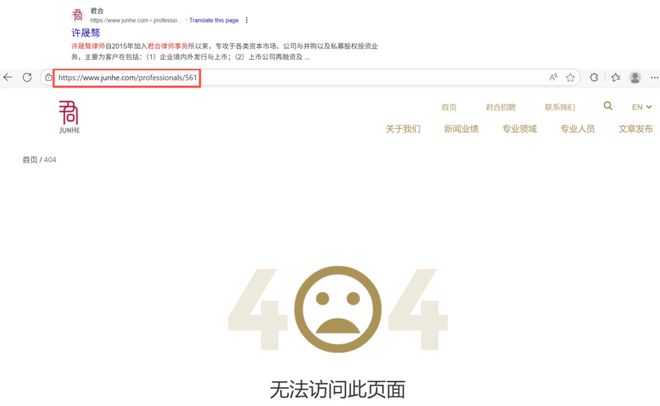Click the JunHe logo on website
Viewport: 660px width, 406px height.
point(69,117)
